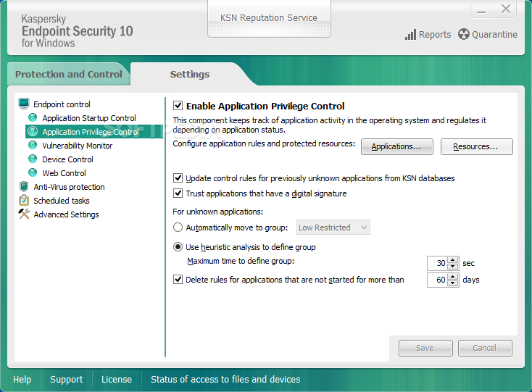Select Endpoint control section
The image size is (532, 392).
coord(62,104)
